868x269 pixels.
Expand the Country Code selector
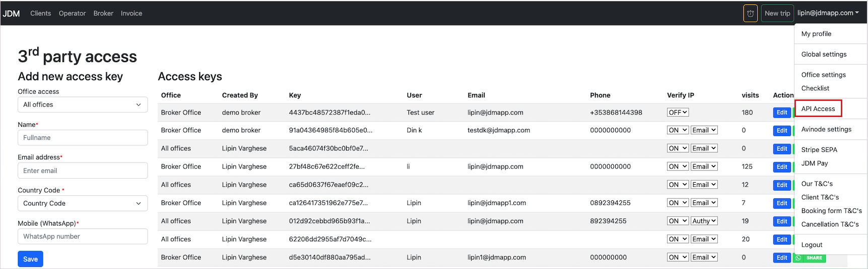[83, 203]
